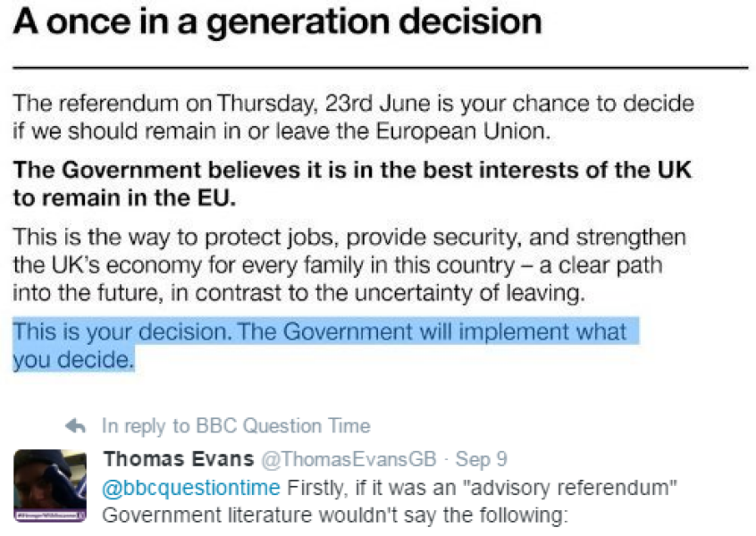Viewport: 756px width, 536px height.
Task: Click the caption overlay on the avatar image
Action: click(49, 515)
